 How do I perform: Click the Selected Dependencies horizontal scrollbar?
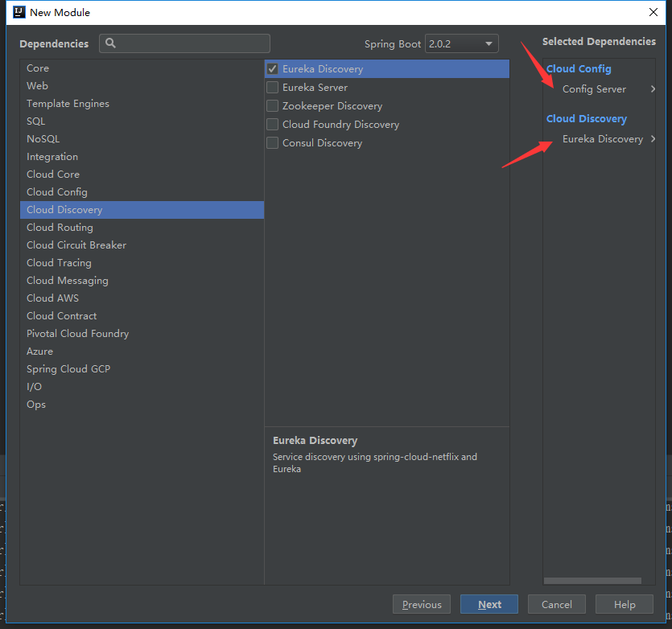[x=592, y=581]
